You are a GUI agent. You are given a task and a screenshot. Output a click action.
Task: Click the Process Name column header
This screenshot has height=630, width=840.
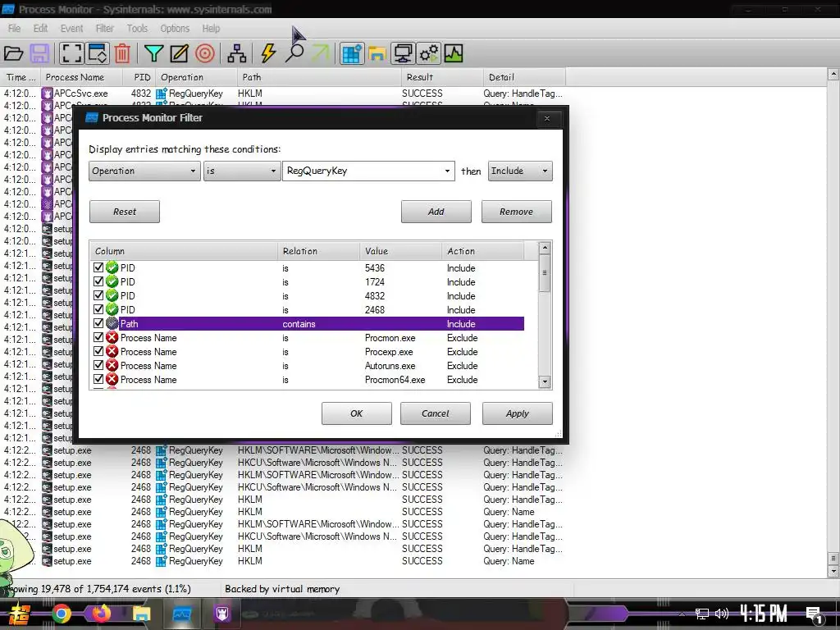coord(81,77)
